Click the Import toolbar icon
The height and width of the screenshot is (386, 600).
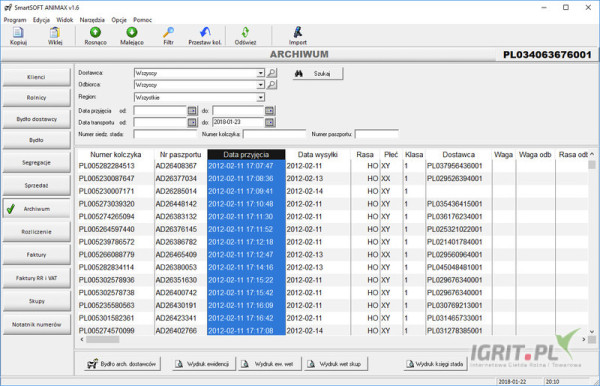pyautogui.click(x=298, y=33)
